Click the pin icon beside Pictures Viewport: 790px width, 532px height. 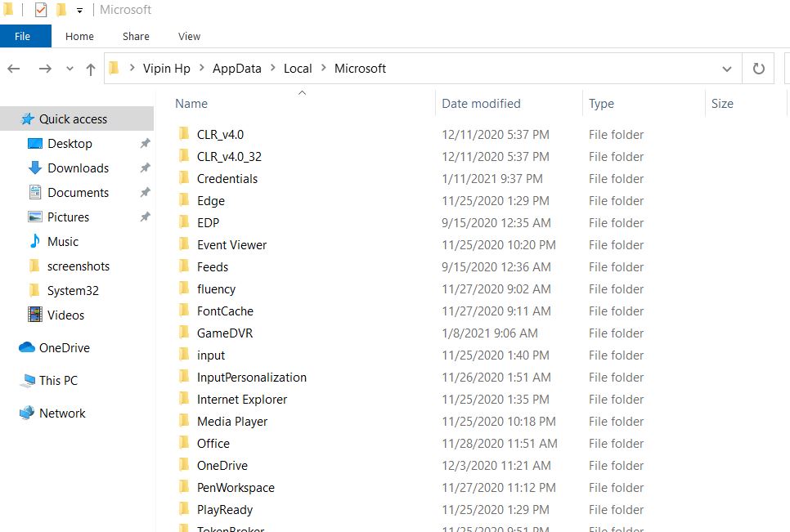tap(145, 217)
